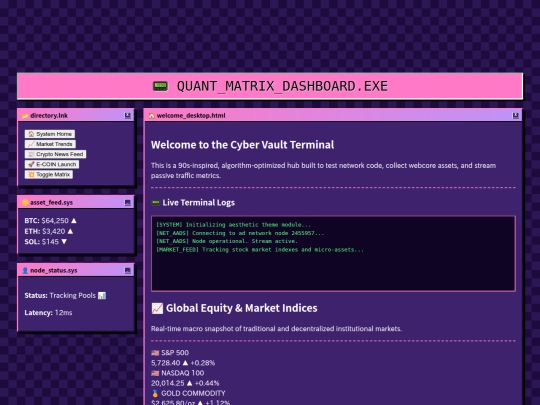The width and height of the screenshot is (540, 405).
Task: Click the ETH: $3,420 value
Action: 45,231
